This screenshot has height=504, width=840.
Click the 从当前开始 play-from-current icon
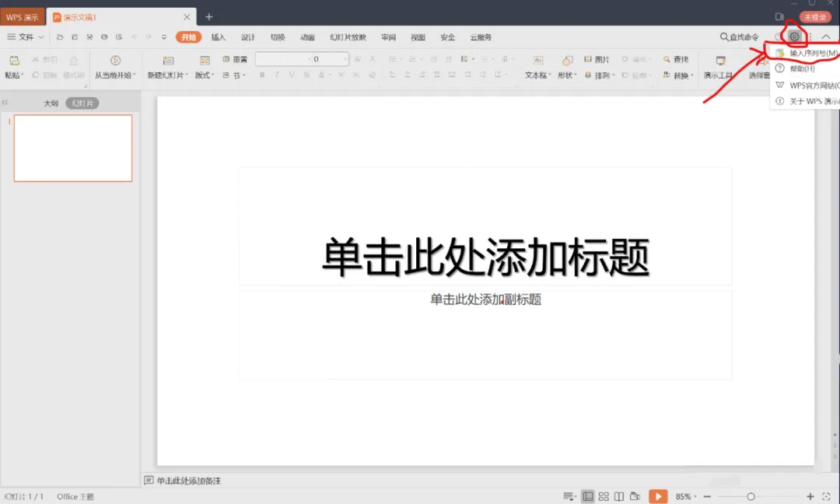(x=115, y=61)
